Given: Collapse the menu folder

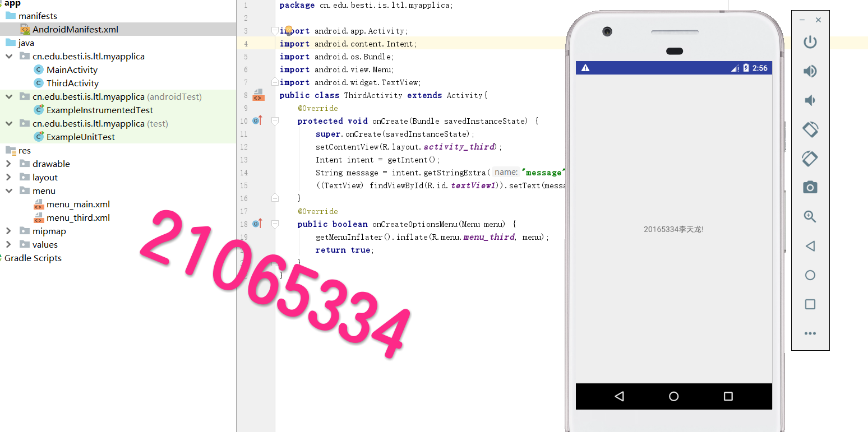Looking at the screenshot, I should click(x=8, y=191).
